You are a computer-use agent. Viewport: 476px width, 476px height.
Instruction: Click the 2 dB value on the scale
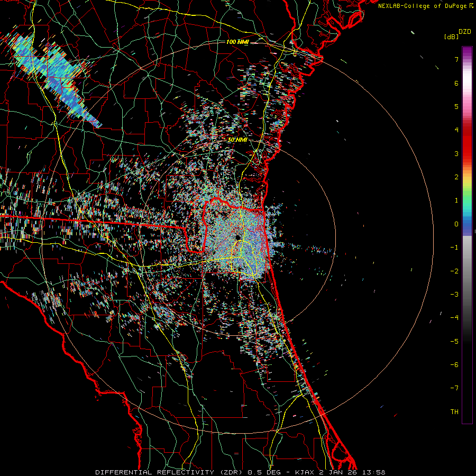coord(456,177)
